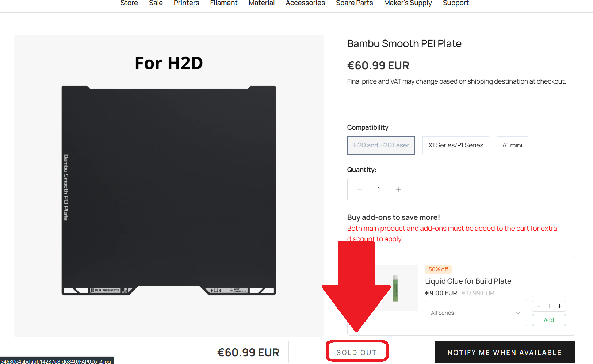Click Notify Me When Available button
Screen dimensions: 593x364
[505, 352]
